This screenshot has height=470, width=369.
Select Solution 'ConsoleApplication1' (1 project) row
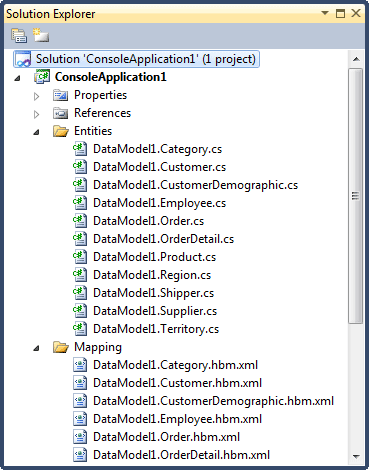click(136, 59)
